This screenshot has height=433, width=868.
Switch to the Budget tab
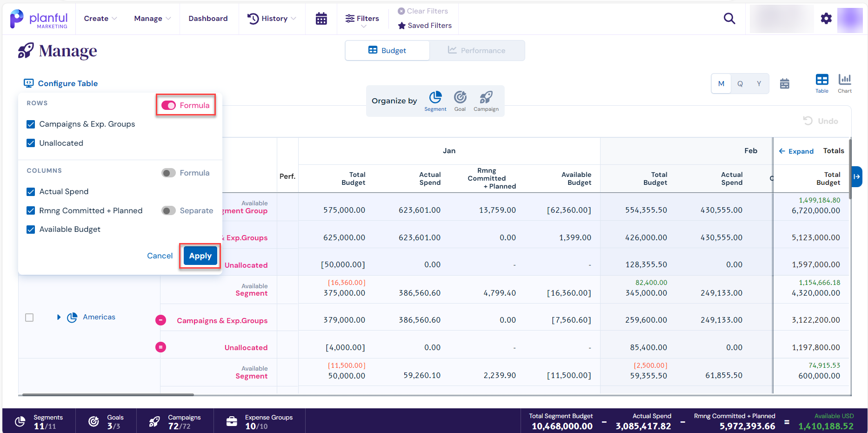[x=387, y=50]
